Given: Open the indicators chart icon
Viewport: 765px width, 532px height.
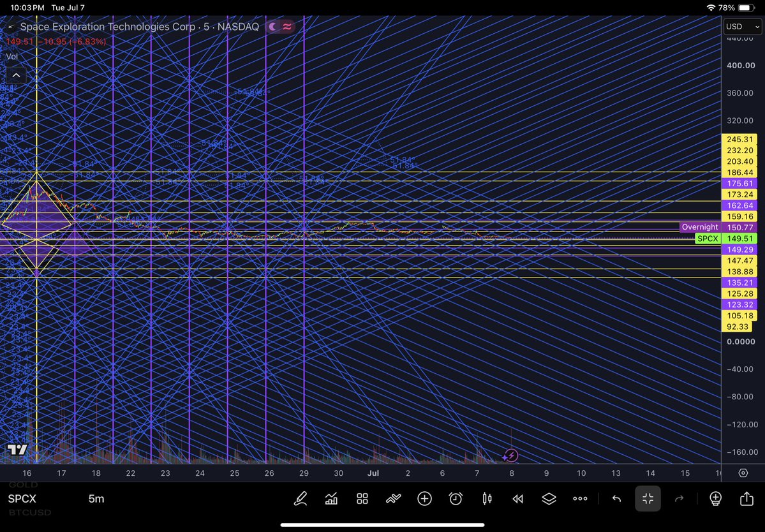Looking at the screenshot, I should [331, 498].
